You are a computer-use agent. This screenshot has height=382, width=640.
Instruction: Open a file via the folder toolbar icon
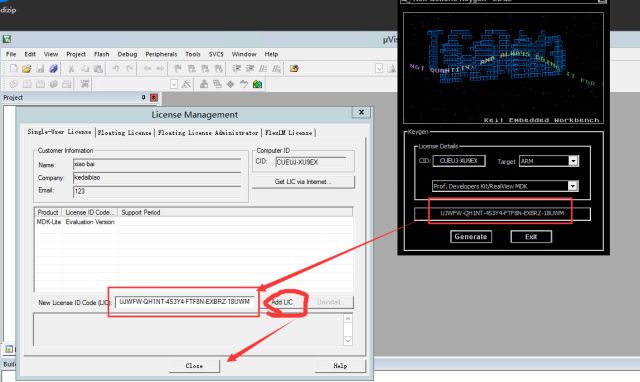27,69
